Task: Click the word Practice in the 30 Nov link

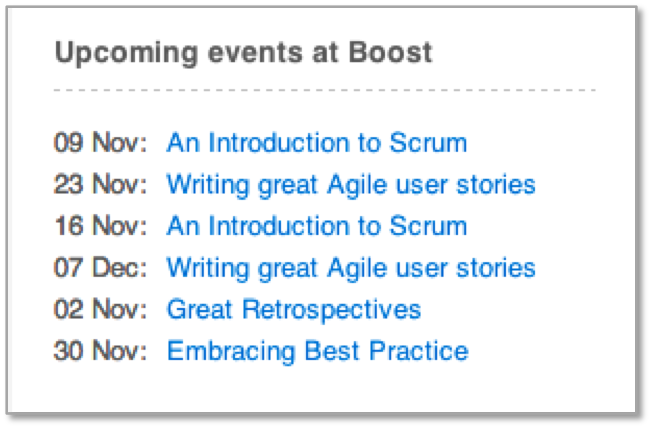Action: point(419,351)
